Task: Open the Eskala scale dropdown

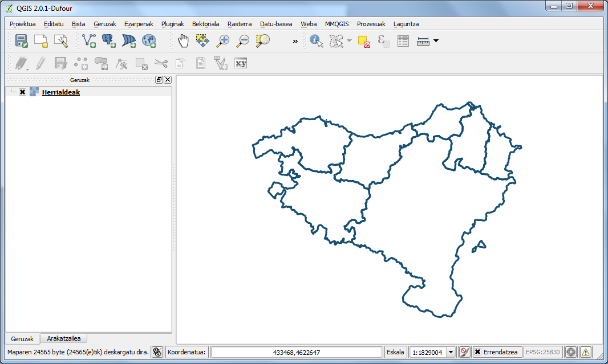Action: 451,352
